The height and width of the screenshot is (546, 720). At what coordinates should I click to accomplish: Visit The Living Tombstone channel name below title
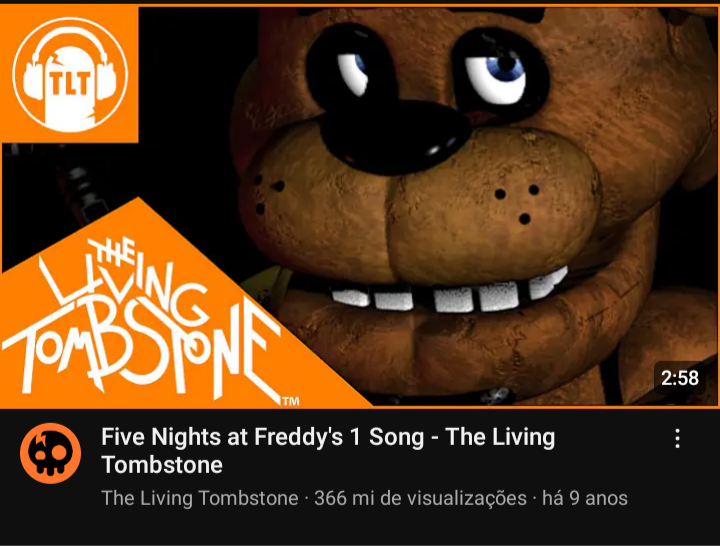(200, 498)
